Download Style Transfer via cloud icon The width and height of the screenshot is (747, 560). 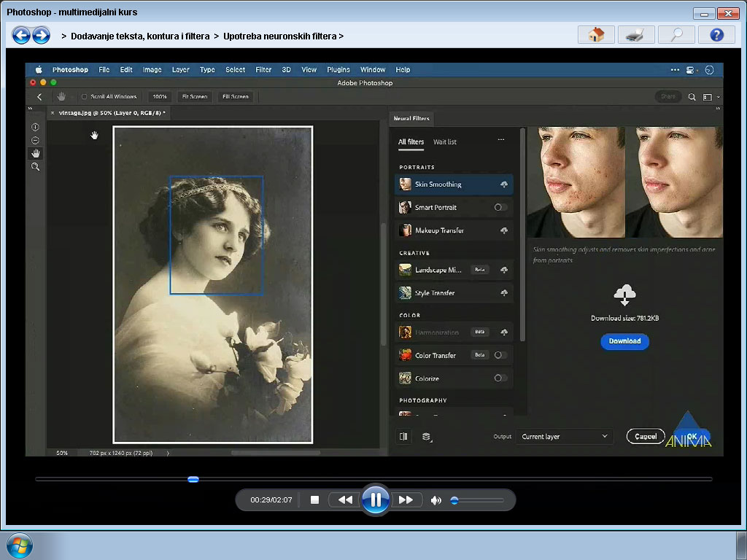[x=503, y=293]
